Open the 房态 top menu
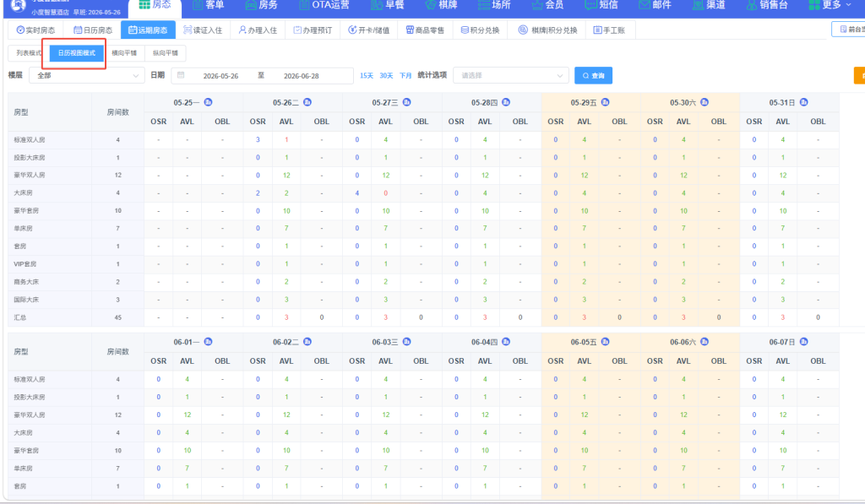Screen dimensions: 865x504 (x=155, y=5)
